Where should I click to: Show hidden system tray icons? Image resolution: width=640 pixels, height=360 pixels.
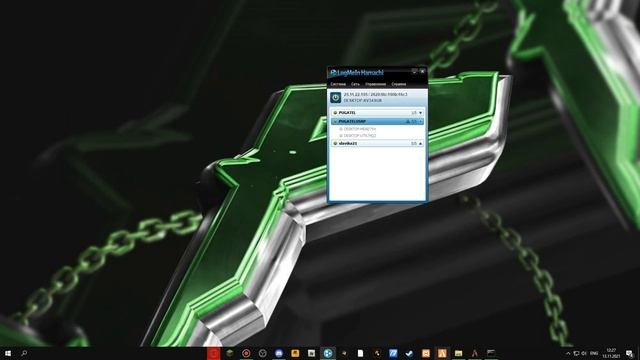(568, 353)
